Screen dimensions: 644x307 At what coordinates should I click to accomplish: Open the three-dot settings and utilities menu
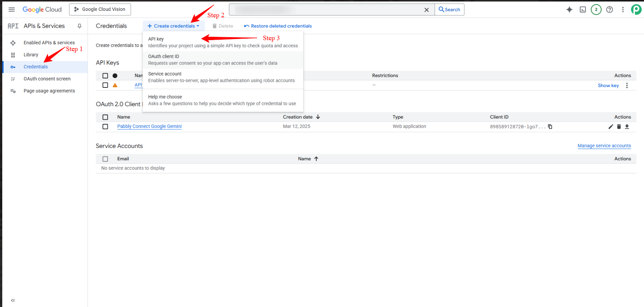[x=623, y=9]
